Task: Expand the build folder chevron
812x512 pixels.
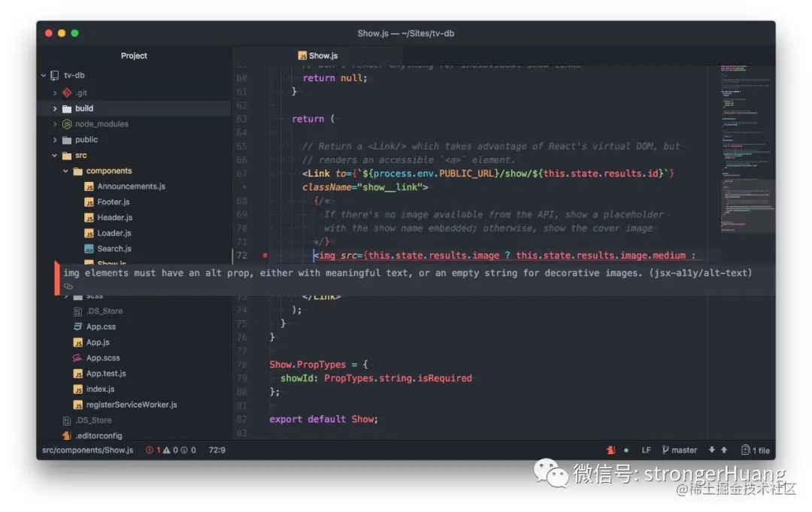Action: click(54, 109)
